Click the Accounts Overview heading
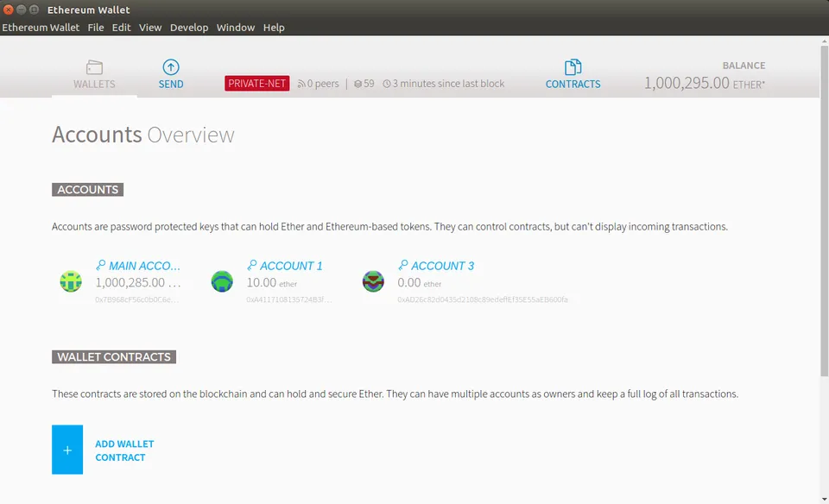 (x=143, y=135)
